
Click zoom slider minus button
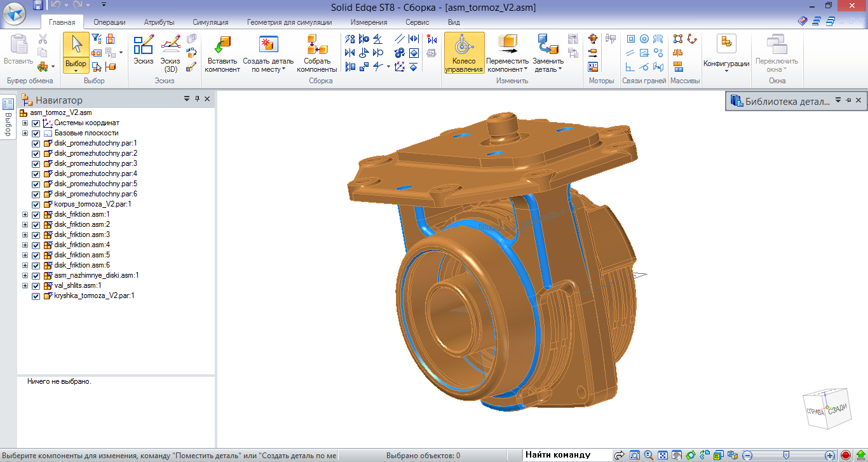[748, 455]
